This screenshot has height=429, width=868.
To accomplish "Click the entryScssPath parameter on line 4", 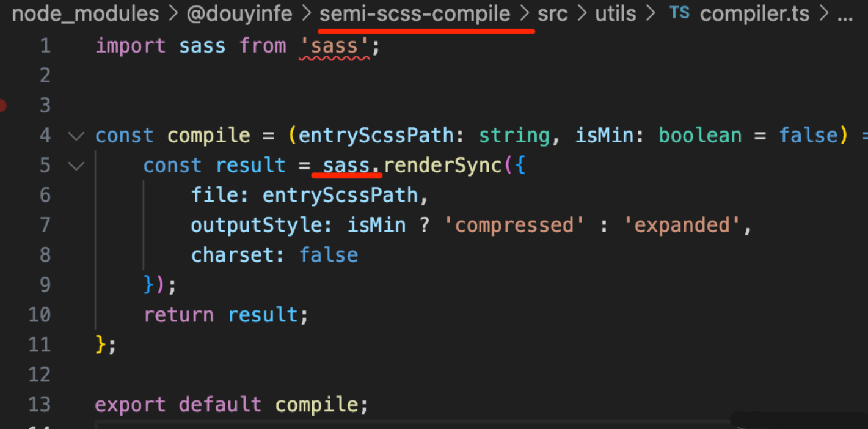I will coord(376,135).
